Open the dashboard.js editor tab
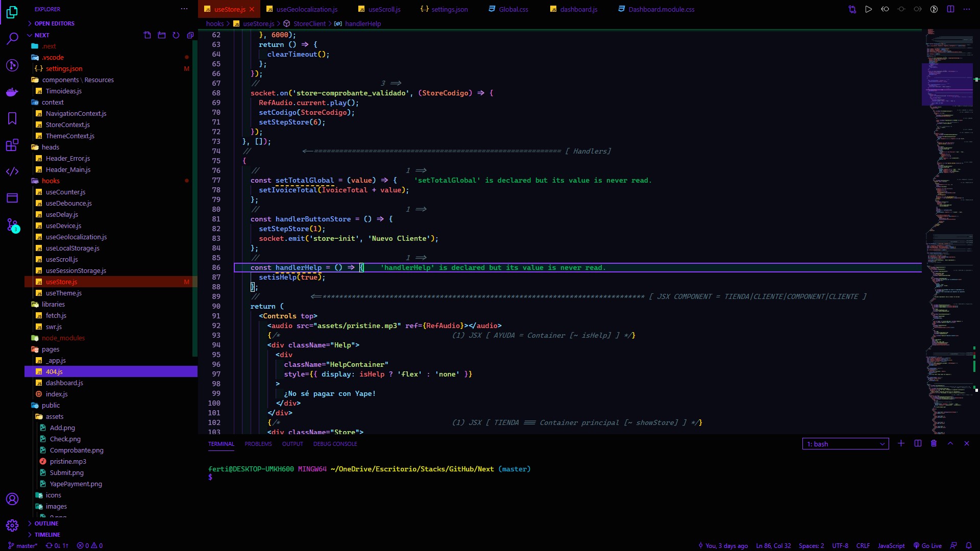The height and width of the screenshot is (551, 980). point(578,9)
